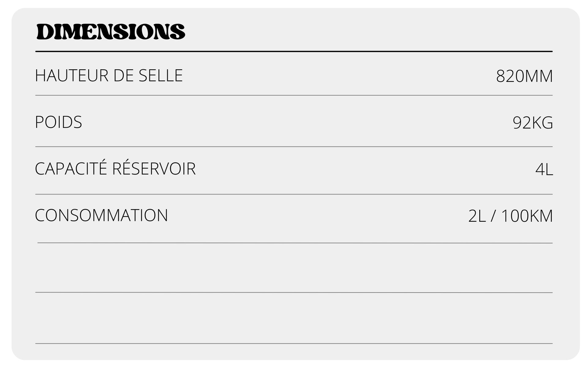
Task: Click the 4L tank capacity value
Action: click(x=544, y=170)
